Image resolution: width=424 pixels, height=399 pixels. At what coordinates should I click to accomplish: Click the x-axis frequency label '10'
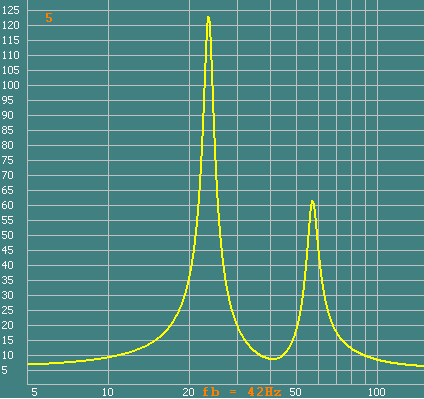[108, 392]
